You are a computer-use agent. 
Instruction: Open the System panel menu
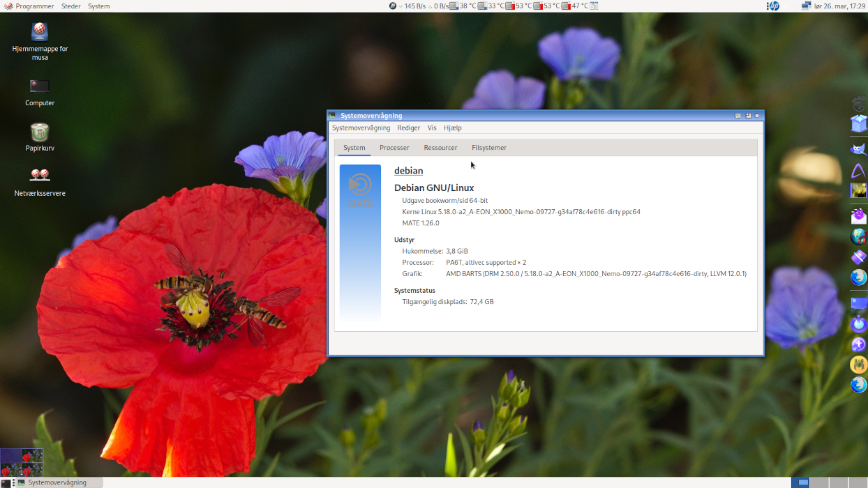[x=98, y=6]
